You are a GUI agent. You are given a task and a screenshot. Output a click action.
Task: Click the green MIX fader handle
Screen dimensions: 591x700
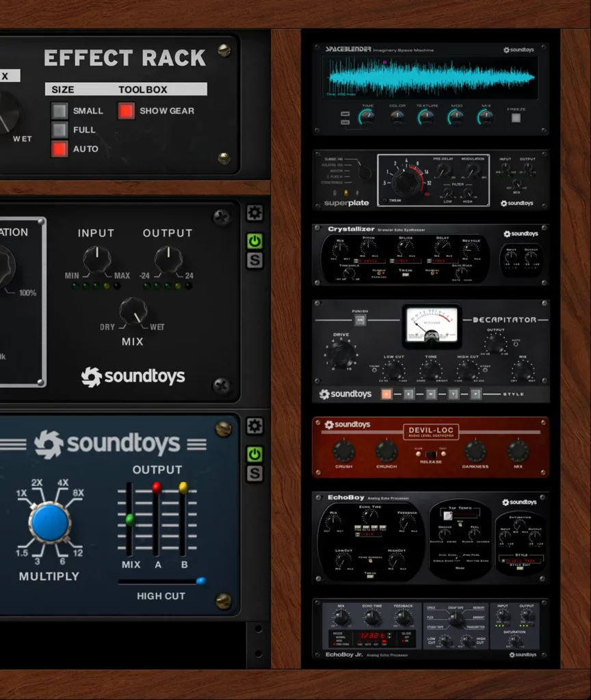pyautogui.click(x=130, y=520)
